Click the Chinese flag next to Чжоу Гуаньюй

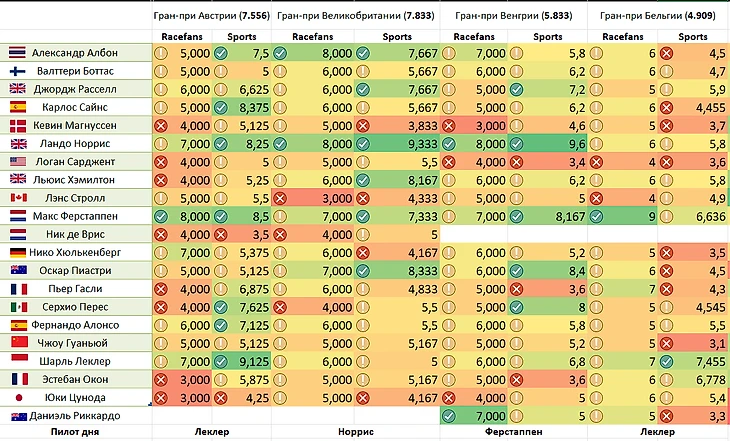pos(16,342)
